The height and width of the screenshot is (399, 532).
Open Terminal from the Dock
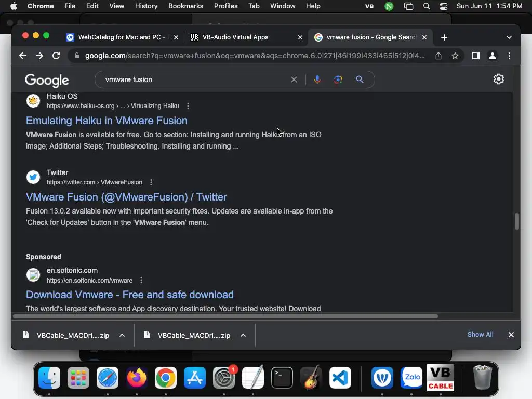(x=282, y=378)
